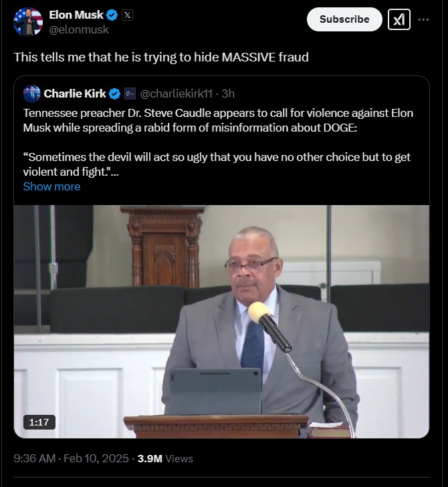The height and width of the screenshot is (487, 448).
Task: Open the 3h timestamp of quoted post
Action: tap(228, 94)
